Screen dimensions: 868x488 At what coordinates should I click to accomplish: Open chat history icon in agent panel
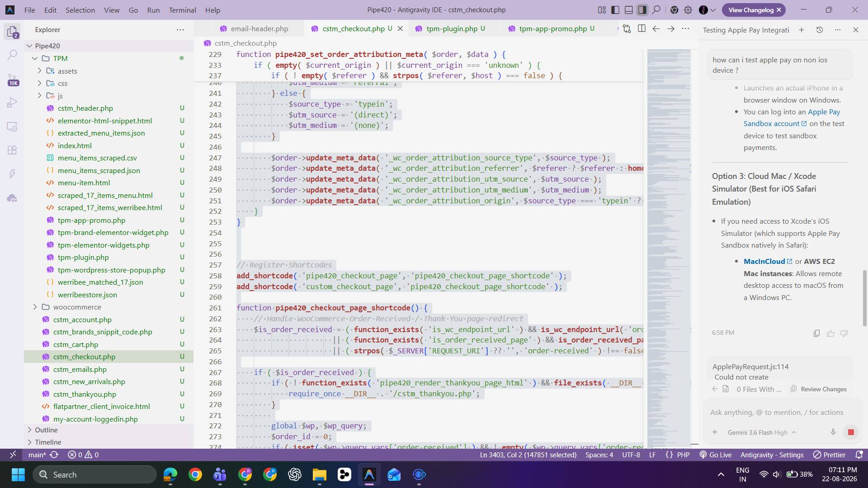pos(819,30)
